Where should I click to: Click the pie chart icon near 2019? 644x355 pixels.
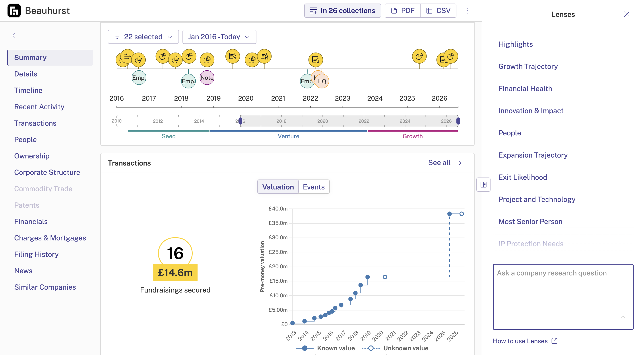[207, 60]
